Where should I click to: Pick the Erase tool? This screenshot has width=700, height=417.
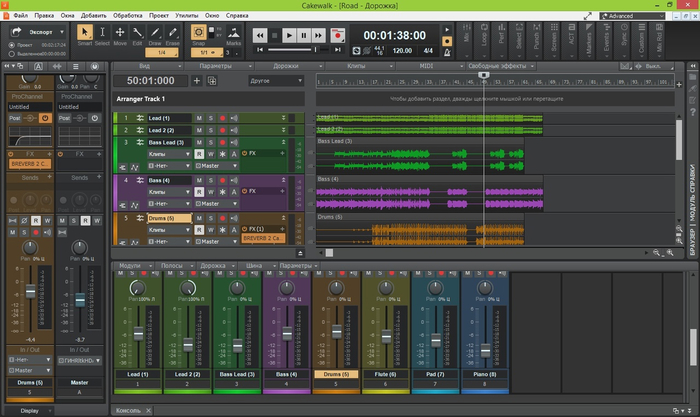[171, 34]
